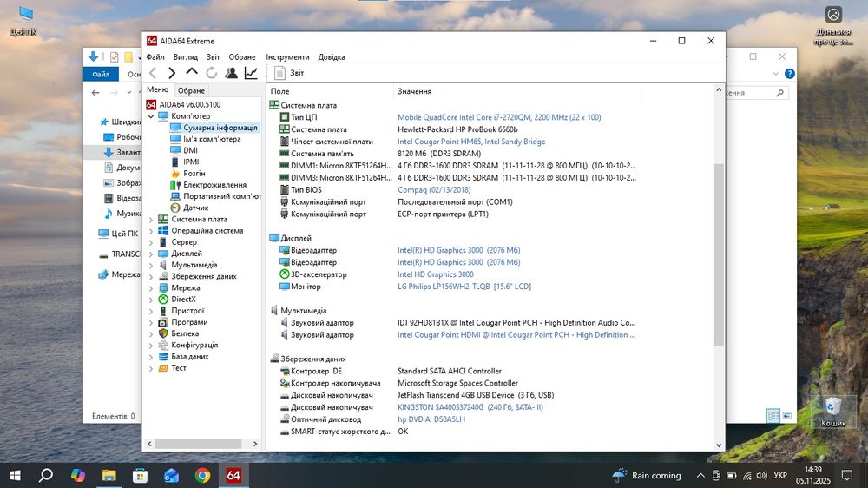This screenshot has width=868, height=488.
Task: Open the Mobile QuadCore Intel Core i7-2720QM link
Action: click(x=499, y=117)
